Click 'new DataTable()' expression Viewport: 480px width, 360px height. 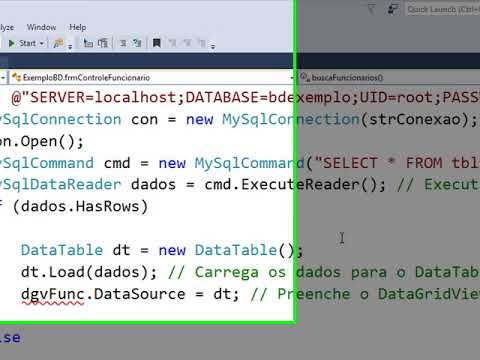[226, 250]
